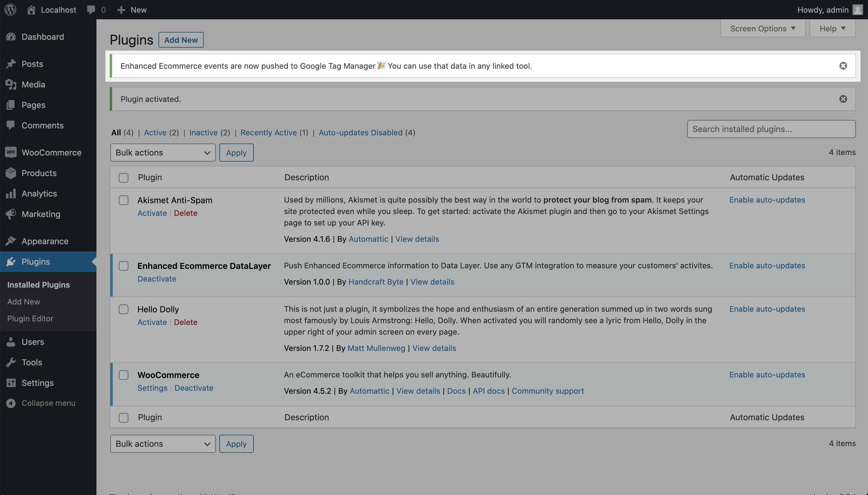Click the bottom Apply button

click(x=236, y=444)
